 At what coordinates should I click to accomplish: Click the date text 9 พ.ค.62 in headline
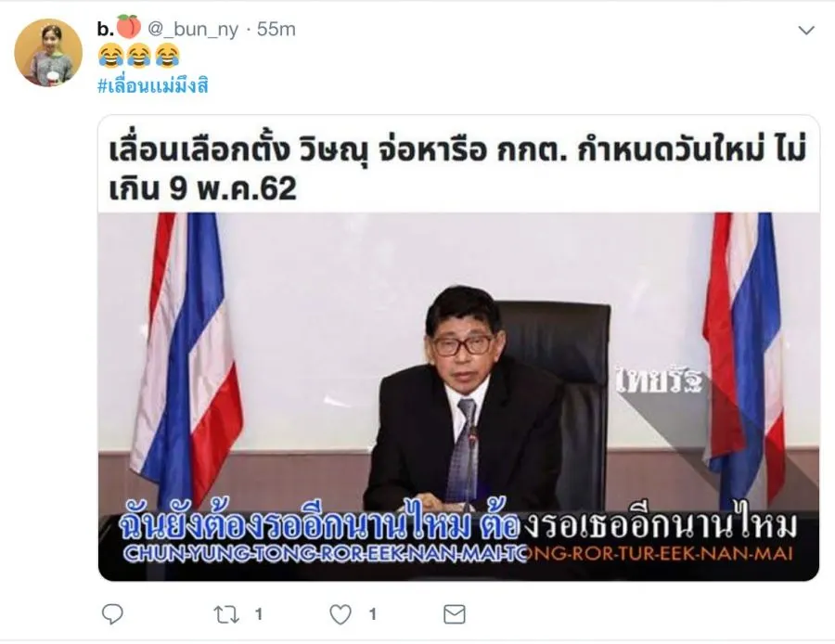click(x=232, y=188)
